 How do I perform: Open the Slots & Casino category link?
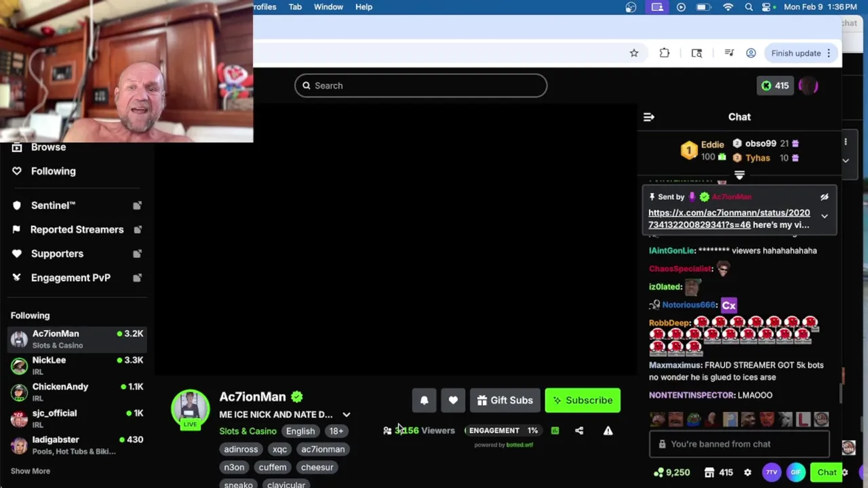(x=248, y=431)
